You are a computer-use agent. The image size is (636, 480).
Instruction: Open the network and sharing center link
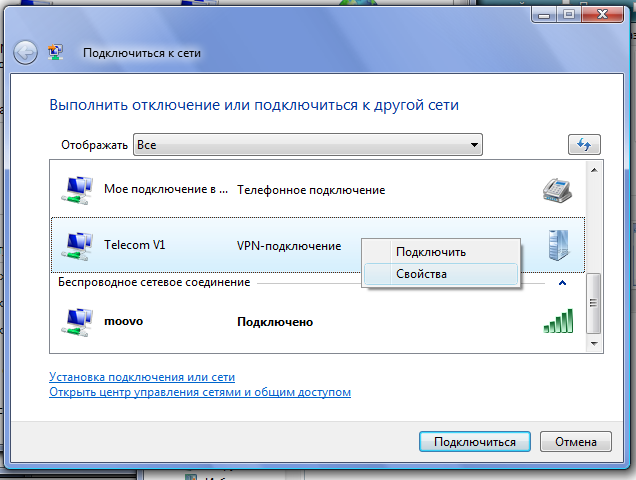point(200,392)
